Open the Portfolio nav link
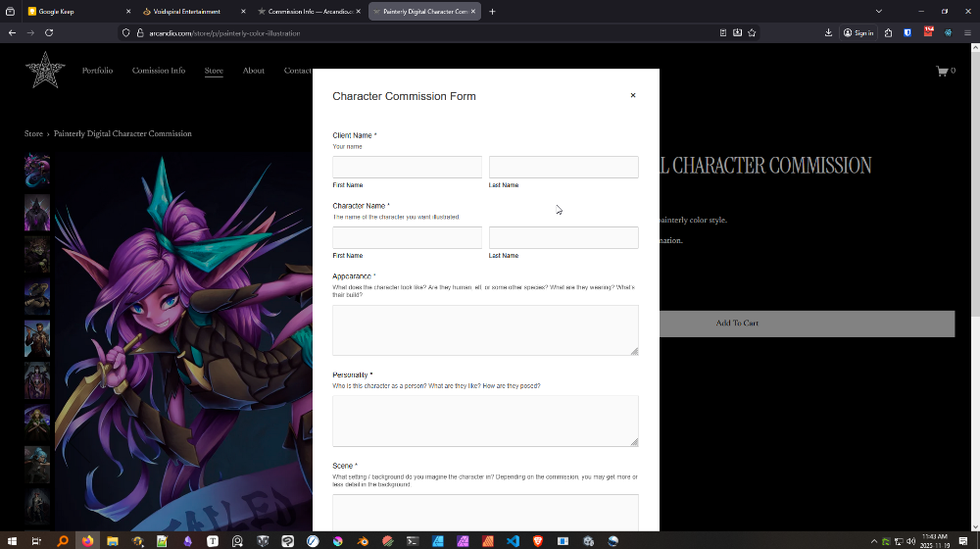This screenshot has height=549, width=980. tap(97, 71)
